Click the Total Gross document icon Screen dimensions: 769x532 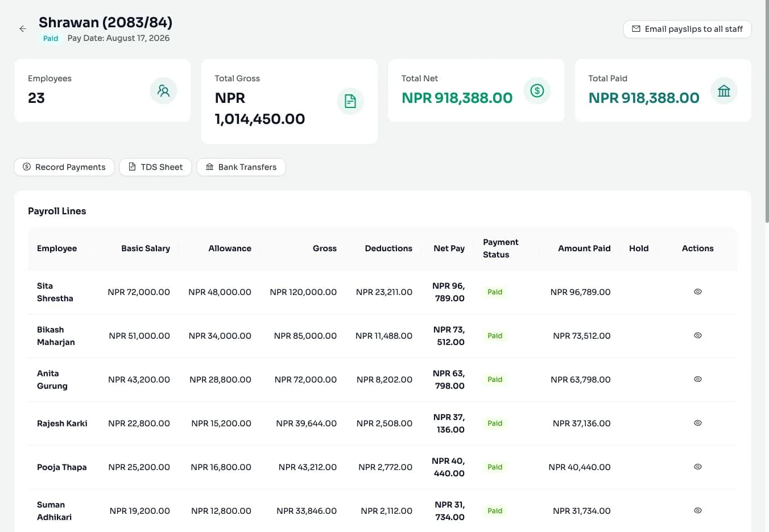350,101
